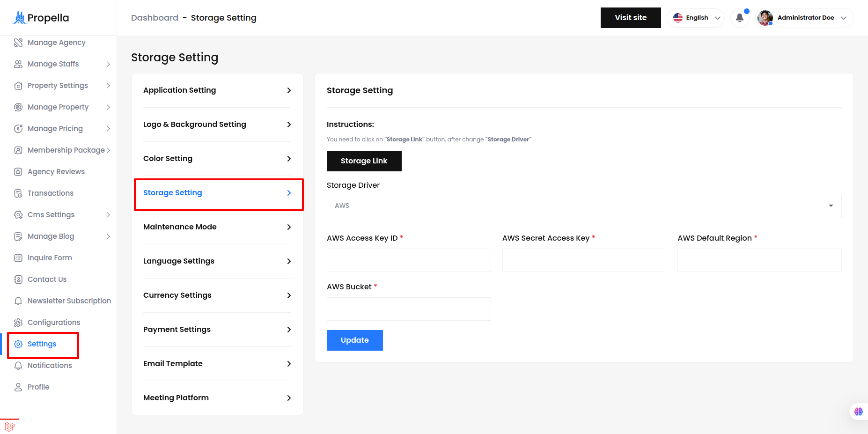The image size is (868, 434).
Task: Go to Dashboard via breadcrumb link
Action: 155,18
